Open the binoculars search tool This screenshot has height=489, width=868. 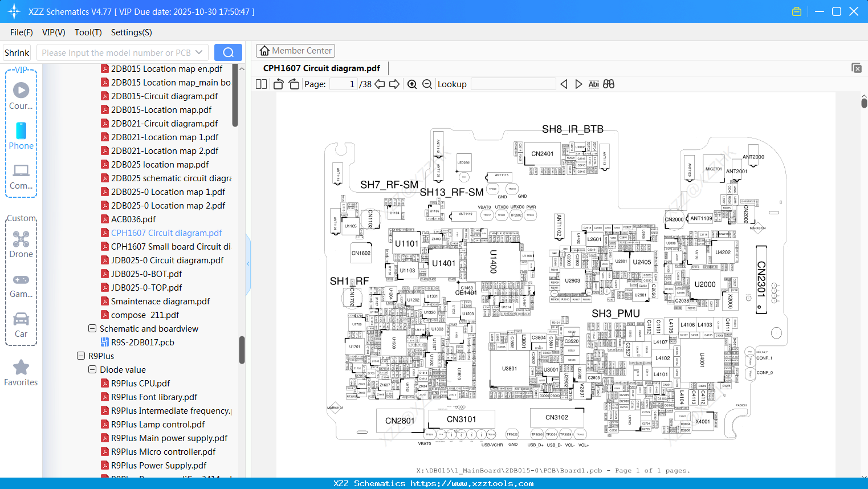pyautogui.click(x=608, y=84)
